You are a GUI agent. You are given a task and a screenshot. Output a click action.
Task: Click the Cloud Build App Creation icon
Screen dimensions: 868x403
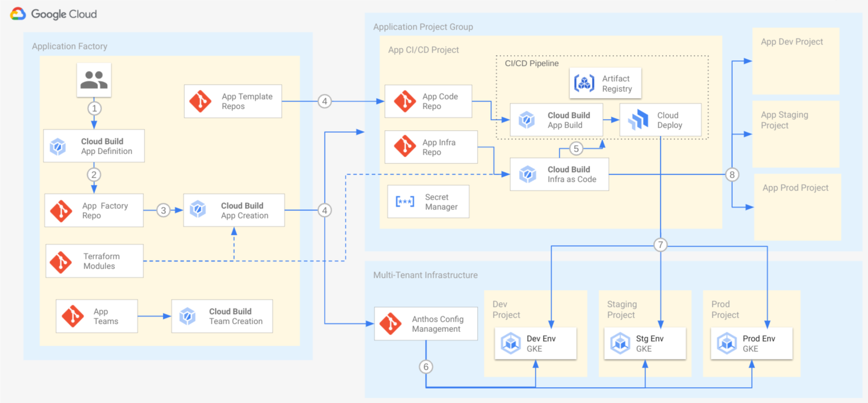click(198, 209)
